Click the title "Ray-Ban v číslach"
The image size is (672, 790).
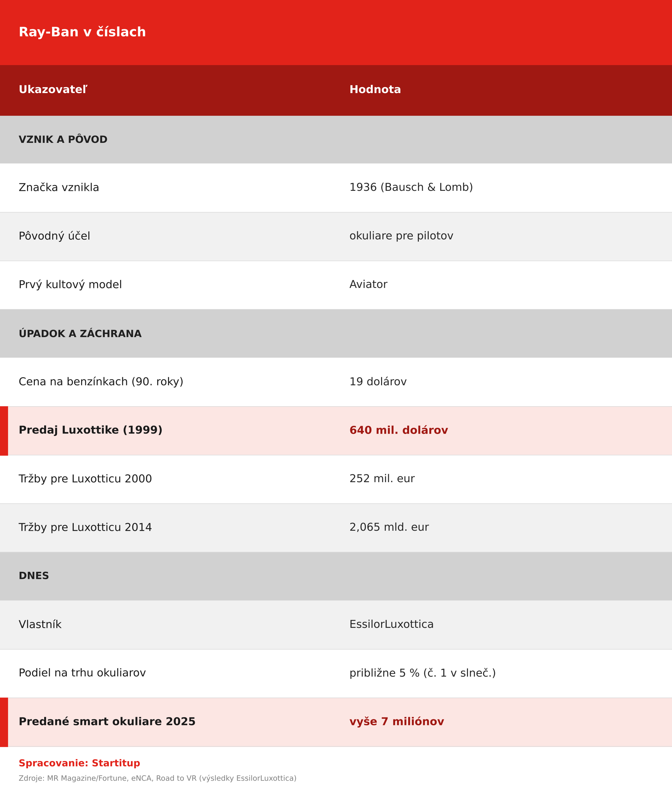82,32
